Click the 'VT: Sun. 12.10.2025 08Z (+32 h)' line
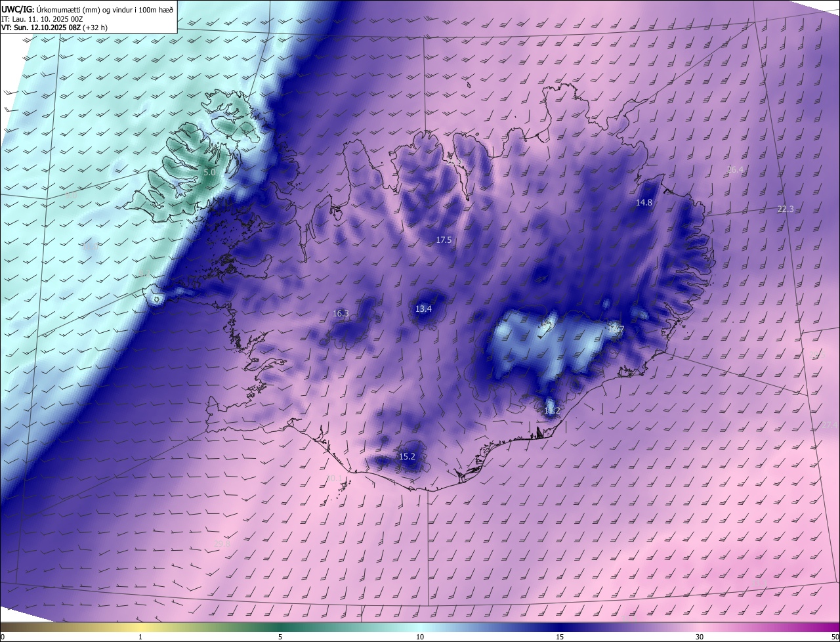840x642 pixels. pyautogui.click(x=54, y=28)
